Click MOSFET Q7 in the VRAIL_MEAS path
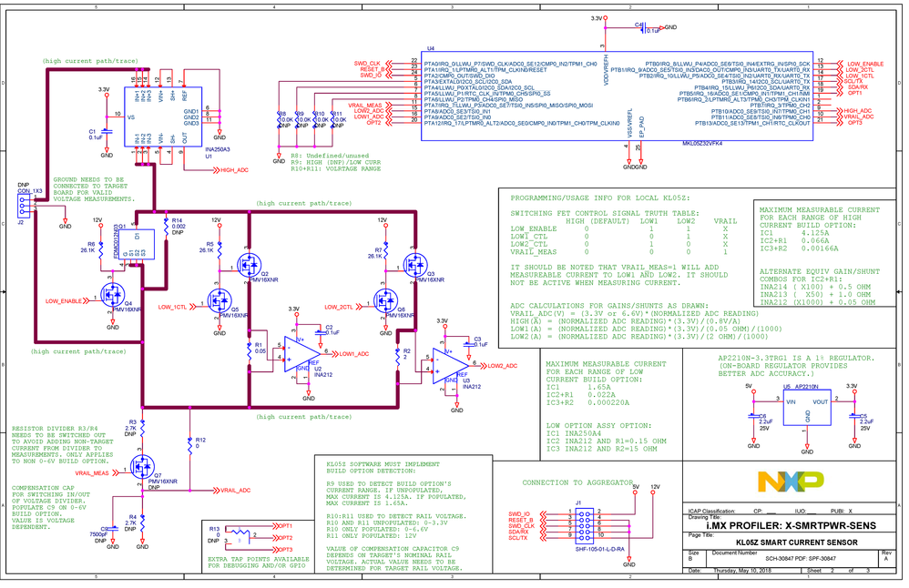 tap(144, 467)
